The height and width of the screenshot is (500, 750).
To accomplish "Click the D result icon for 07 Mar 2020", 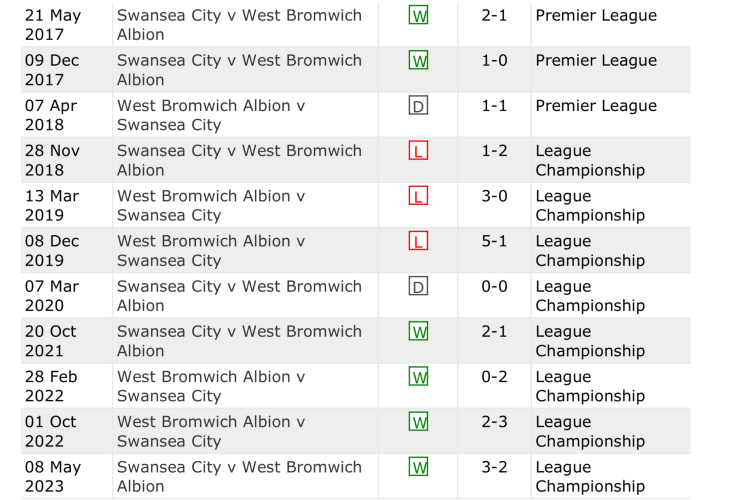I will click(x=419, y=287).
